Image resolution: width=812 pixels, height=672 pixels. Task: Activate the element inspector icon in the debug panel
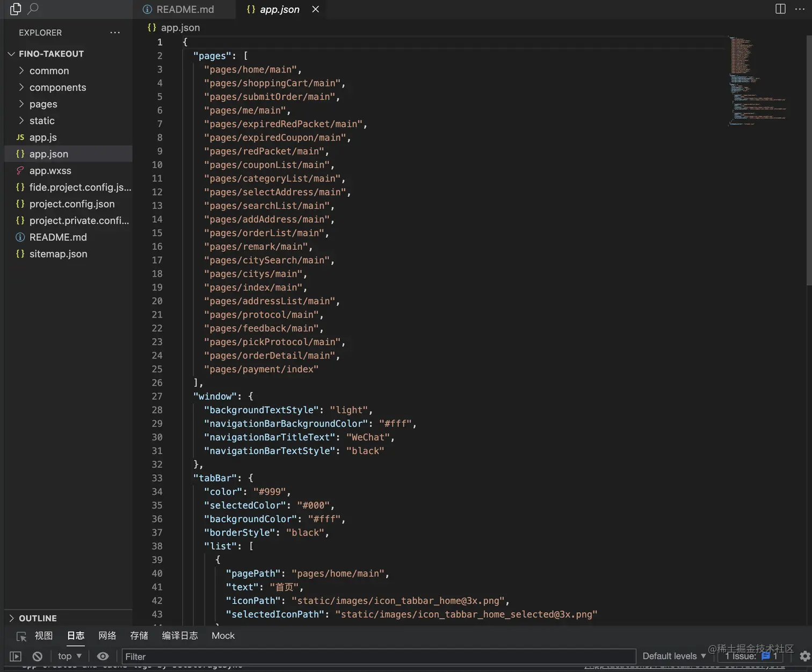[x=21, y=636]
